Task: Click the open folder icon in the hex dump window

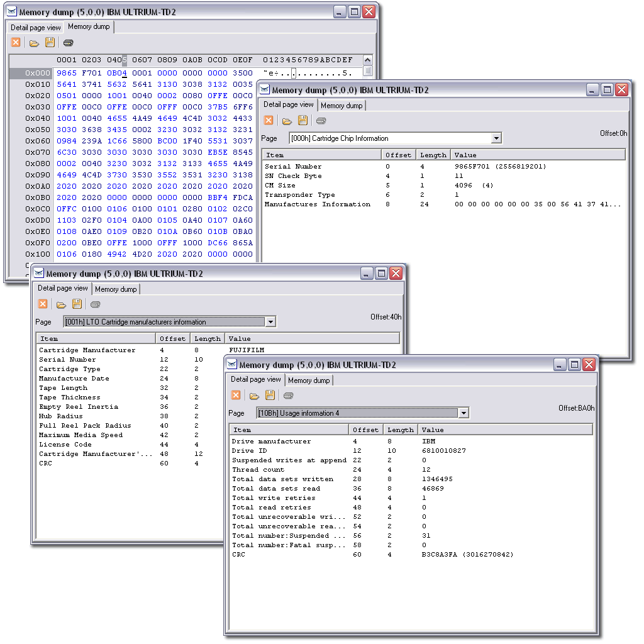Action: pyautogui.click(x=34, y=43)
